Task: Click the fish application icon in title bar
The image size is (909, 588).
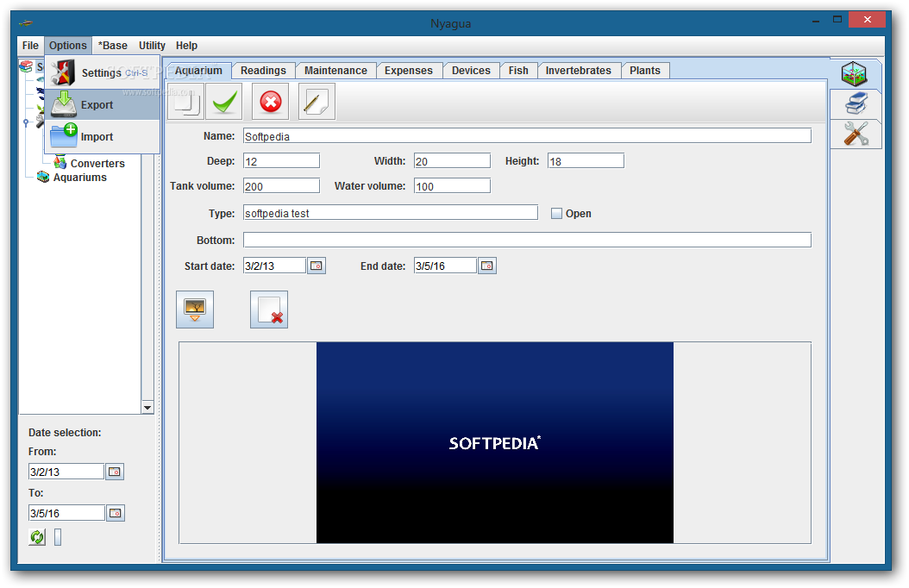Action: (26, 23)
